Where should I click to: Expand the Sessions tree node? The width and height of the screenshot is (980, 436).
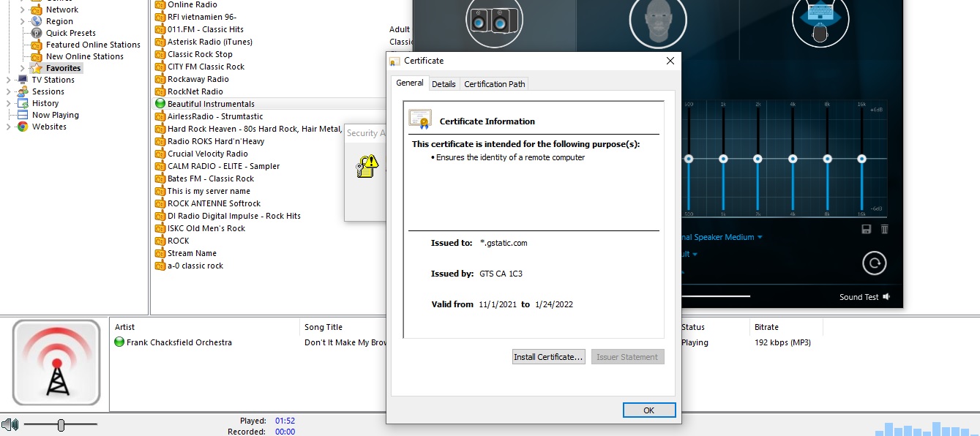point(8,91)
